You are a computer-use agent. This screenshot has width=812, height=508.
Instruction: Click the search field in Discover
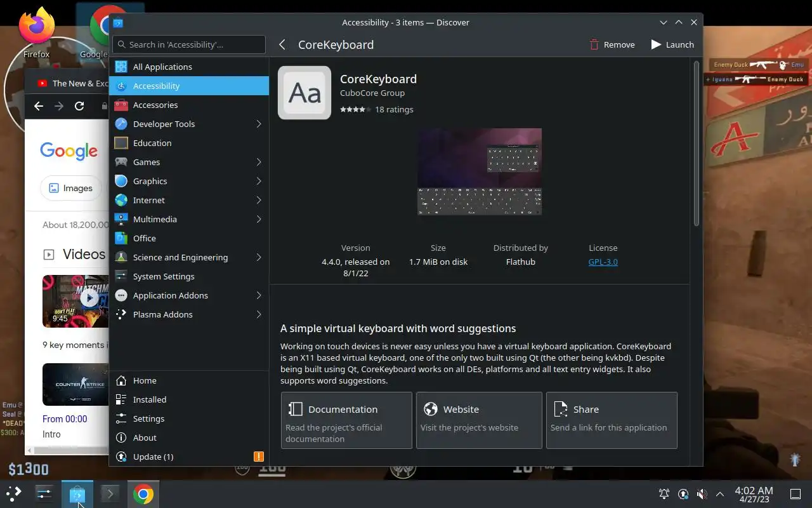click(189, 44)
